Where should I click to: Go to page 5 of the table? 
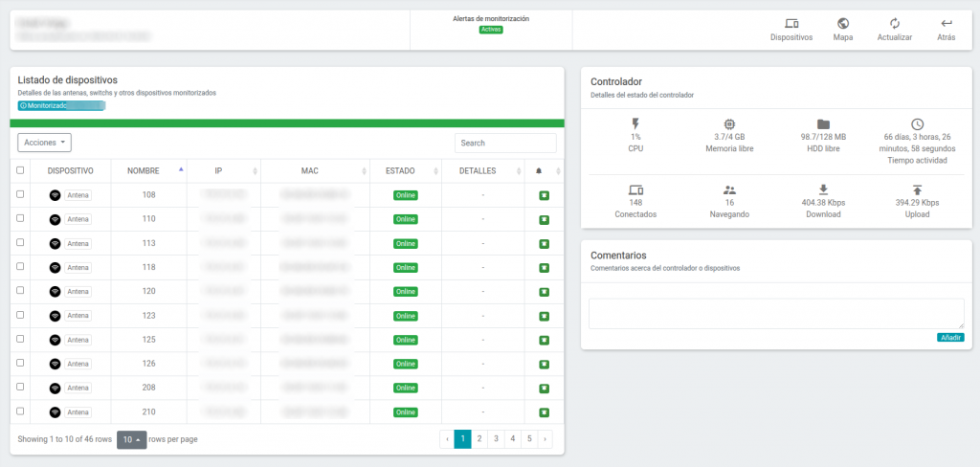click(x=528, y=439)
